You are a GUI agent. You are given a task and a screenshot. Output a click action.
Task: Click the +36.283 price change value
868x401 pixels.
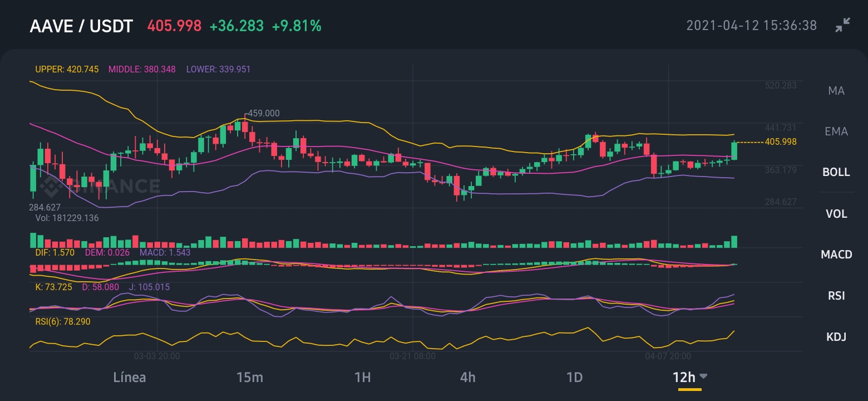click(x=236, y=26)
